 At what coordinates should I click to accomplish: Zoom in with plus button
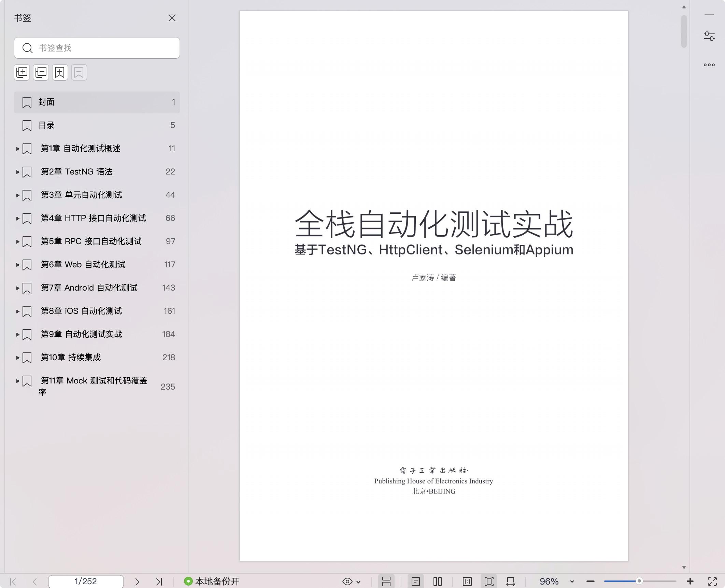690,582
